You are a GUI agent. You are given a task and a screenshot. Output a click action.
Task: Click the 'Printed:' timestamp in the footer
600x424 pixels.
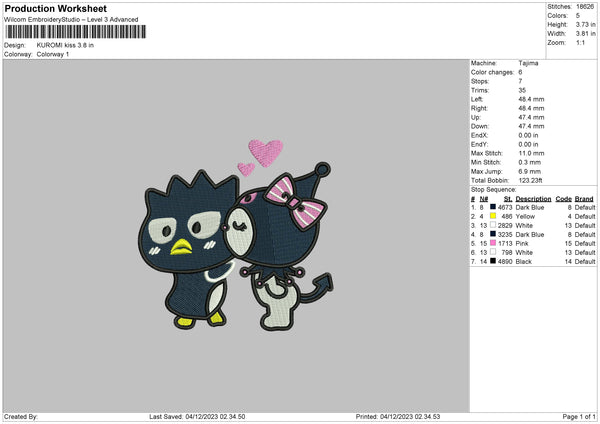pyautogui.click(x=398, y=416)
